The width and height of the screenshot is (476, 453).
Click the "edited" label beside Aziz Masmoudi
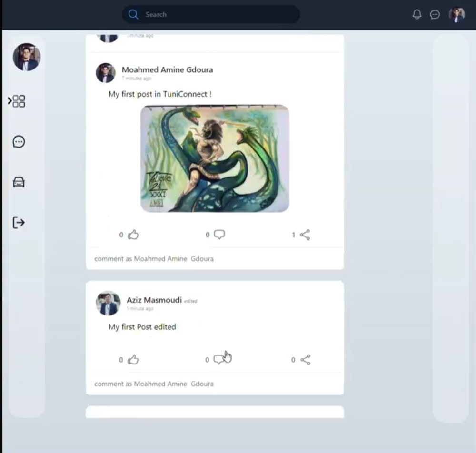point(191,301)
